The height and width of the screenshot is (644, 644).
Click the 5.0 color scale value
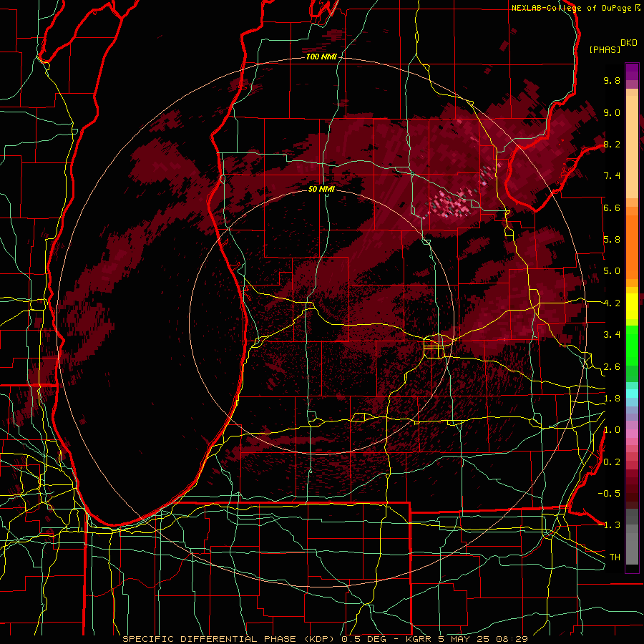pos(612,271)
